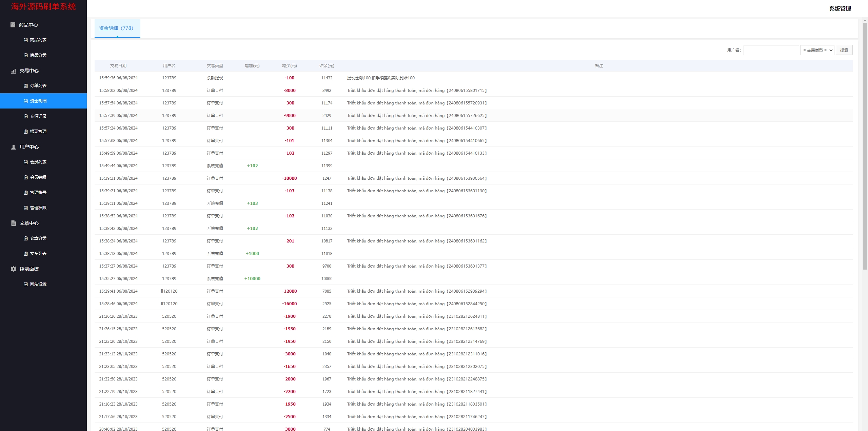
Task: Click the 控制面板 gear icon
Action: (14, 269)
